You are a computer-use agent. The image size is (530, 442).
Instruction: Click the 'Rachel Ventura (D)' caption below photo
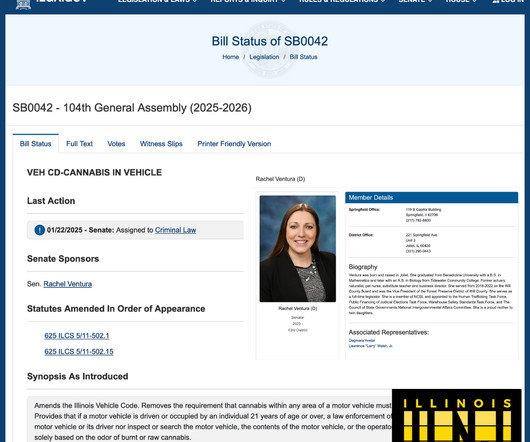coord(298,308)
